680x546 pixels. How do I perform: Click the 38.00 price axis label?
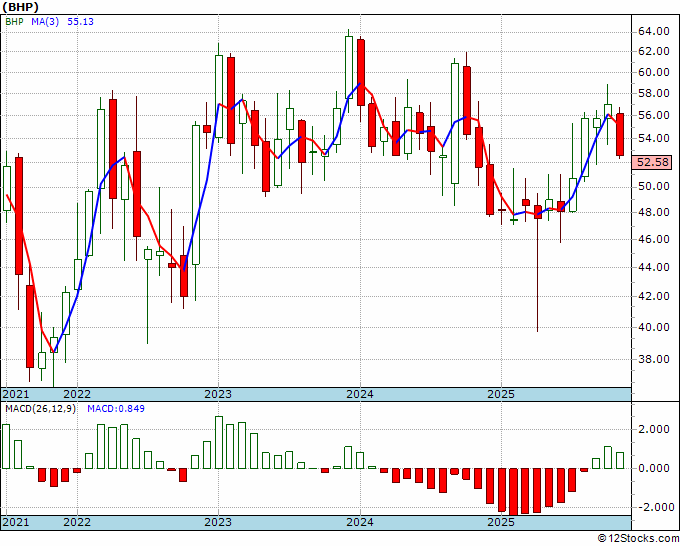653,359
